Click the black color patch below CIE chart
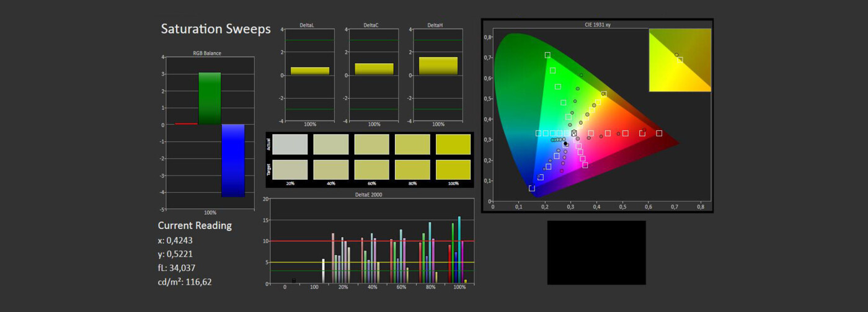 [x=596, y=252]
